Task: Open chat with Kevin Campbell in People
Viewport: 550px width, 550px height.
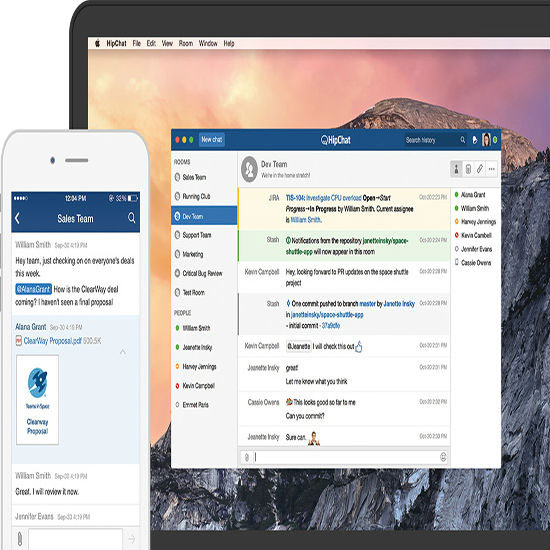Action: point(204,386)
